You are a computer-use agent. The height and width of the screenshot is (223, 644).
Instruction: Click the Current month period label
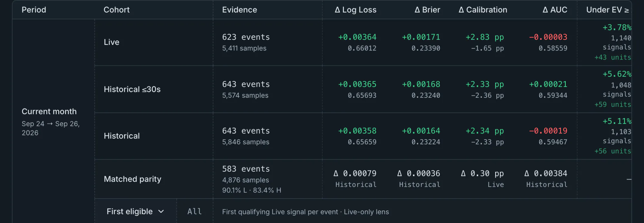coord(49,111)
